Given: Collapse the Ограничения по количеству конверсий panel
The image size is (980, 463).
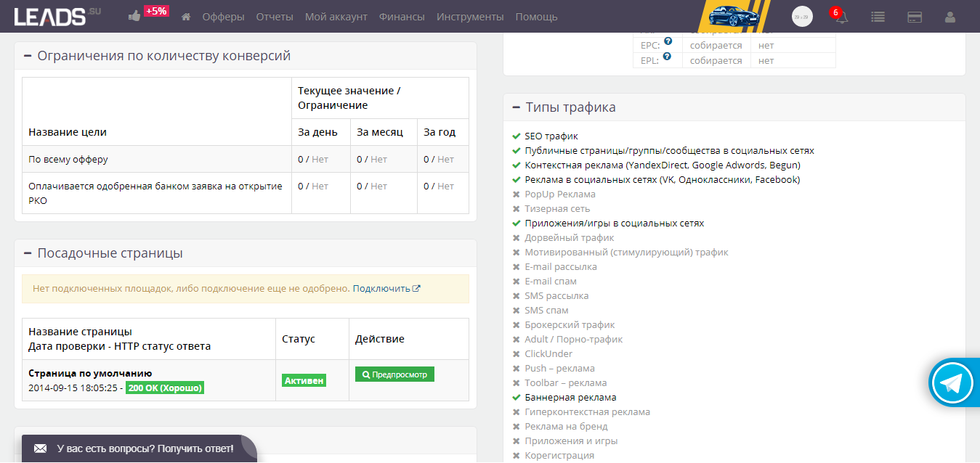Looking at the screenshot, I should point(28,56).
